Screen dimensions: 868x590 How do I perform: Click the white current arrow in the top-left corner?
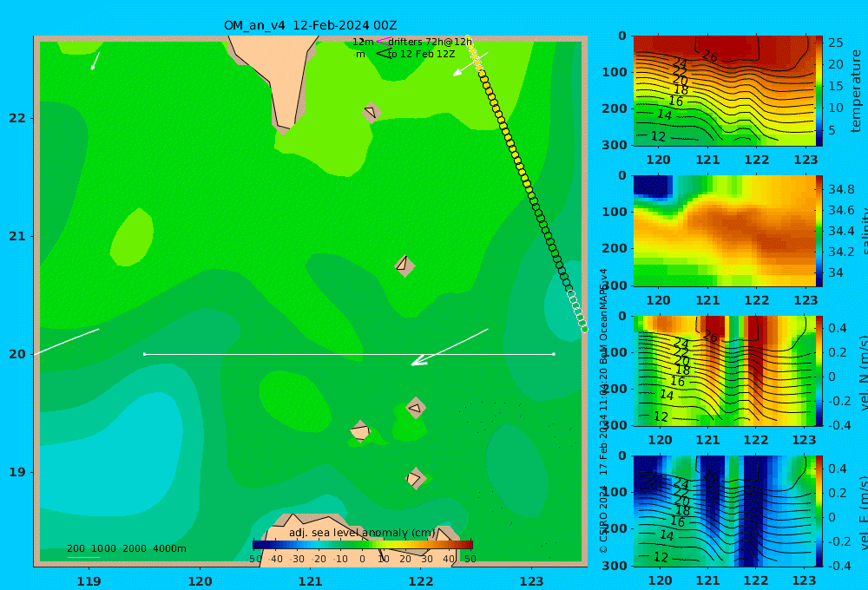95,61
